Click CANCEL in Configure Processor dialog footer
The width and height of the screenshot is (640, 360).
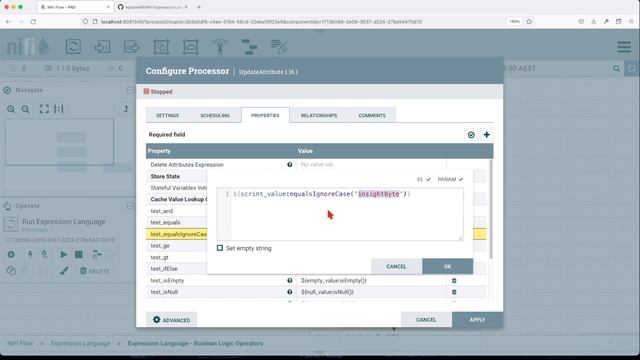coord(426,320)
